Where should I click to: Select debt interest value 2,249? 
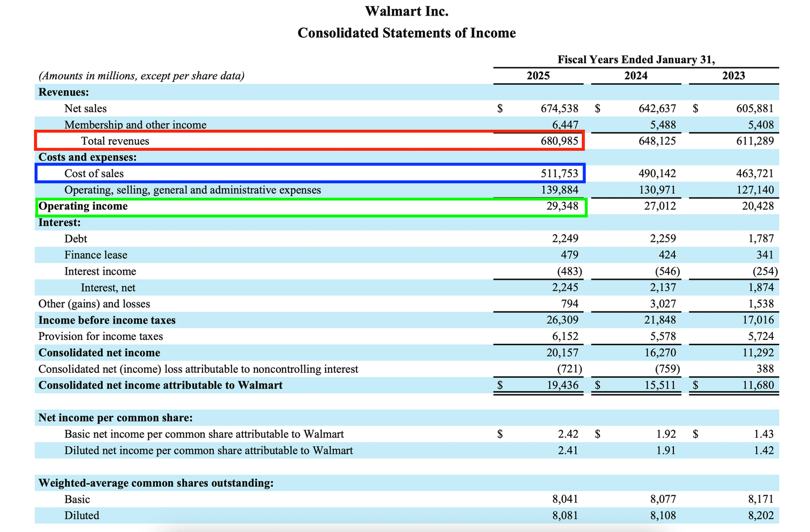click(x=565, y=238)
